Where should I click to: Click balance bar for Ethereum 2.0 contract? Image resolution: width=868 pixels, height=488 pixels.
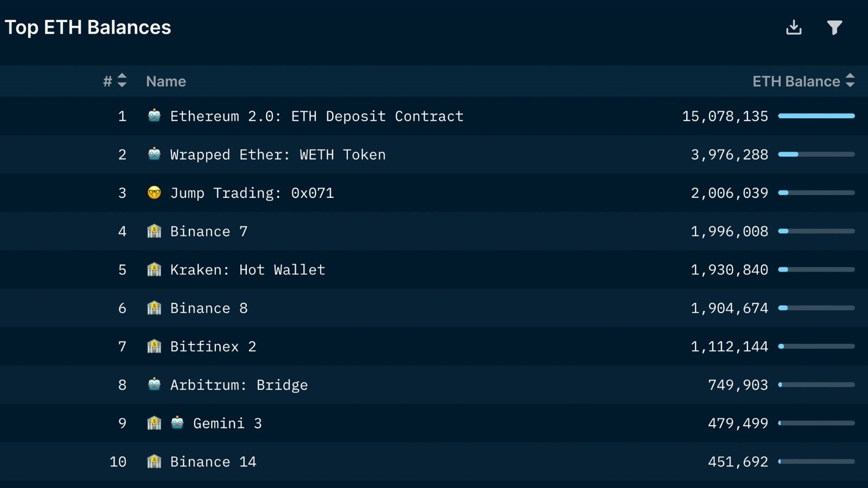coord(816,115)
